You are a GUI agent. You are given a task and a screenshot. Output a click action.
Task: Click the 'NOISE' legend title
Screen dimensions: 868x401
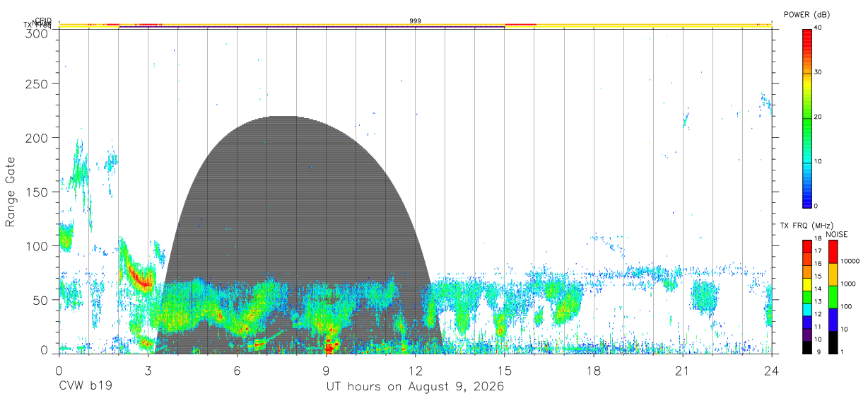pos(836,234)
